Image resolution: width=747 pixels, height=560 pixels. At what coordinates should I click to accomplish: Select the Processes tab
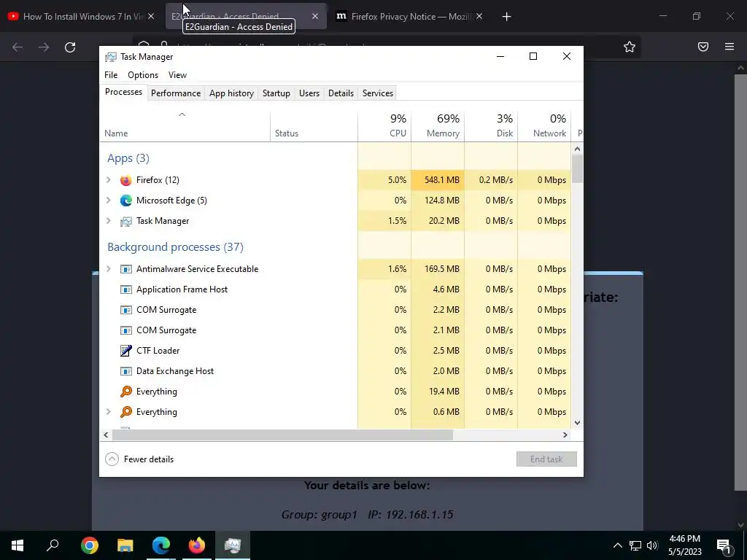coord(123,93)
